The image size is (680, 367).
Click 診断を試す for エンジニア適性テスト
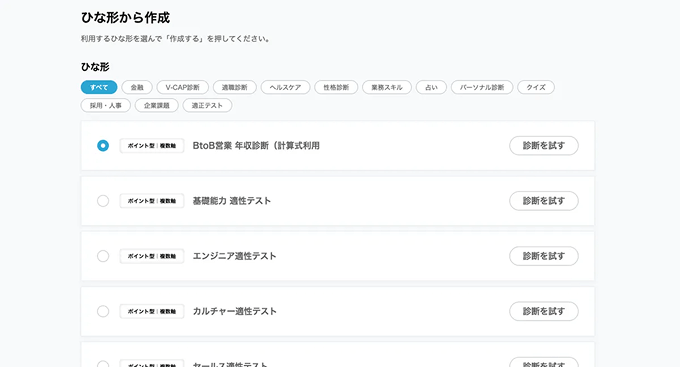click(x=544, y=256)
